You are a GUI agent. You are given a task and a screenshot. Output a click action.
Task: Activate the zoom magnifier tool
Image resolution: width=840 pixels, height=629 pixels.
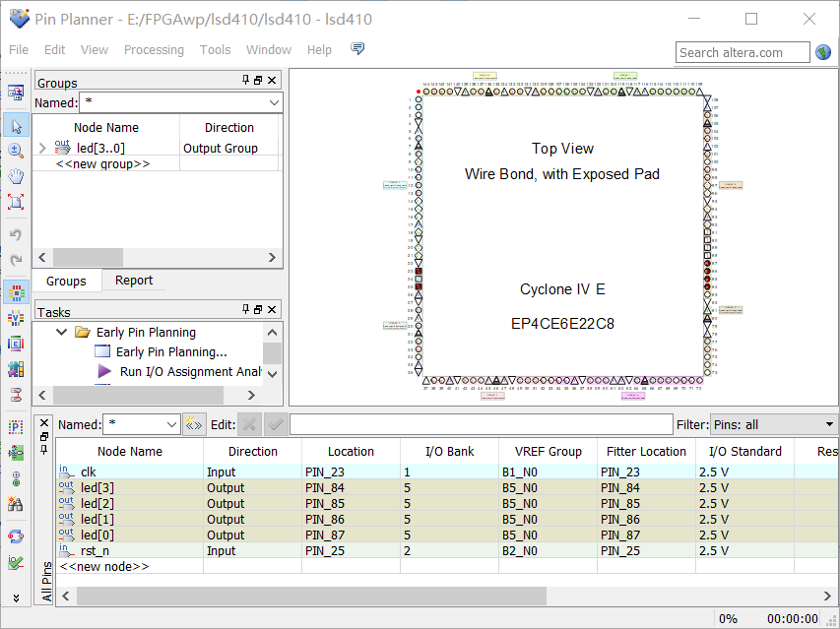click(x=16, y=151)
